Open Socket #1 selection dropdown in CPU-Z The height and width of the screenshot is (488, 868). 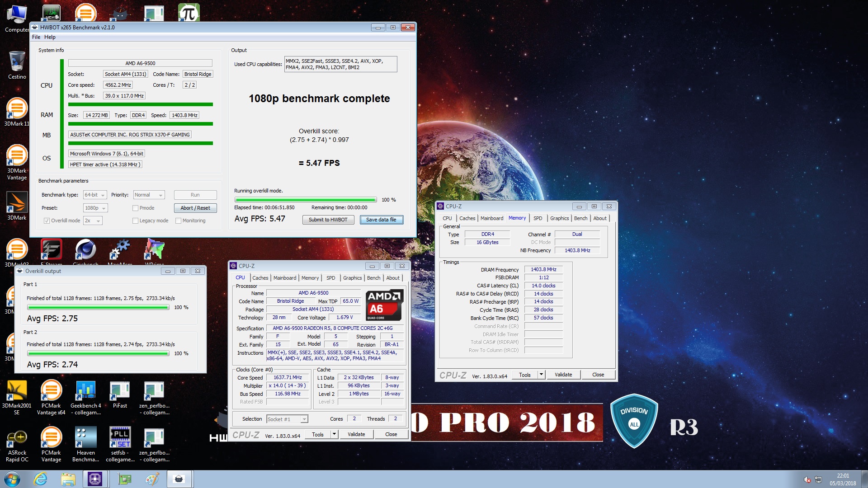287,419
